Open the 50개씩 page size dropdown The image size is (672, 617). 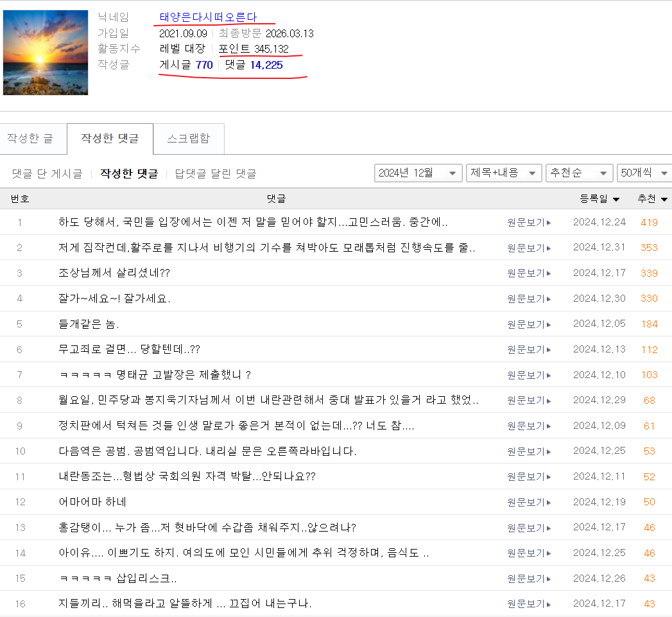(644, 173)
